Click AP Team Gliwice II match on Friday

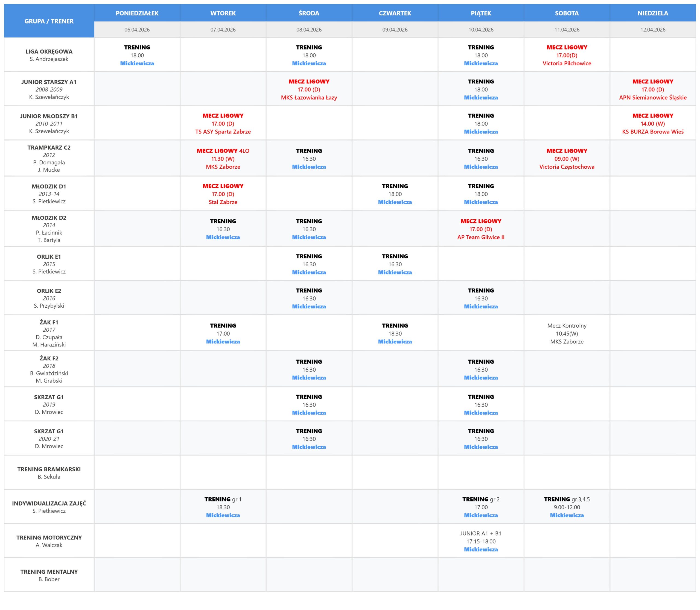pos(481,237)
